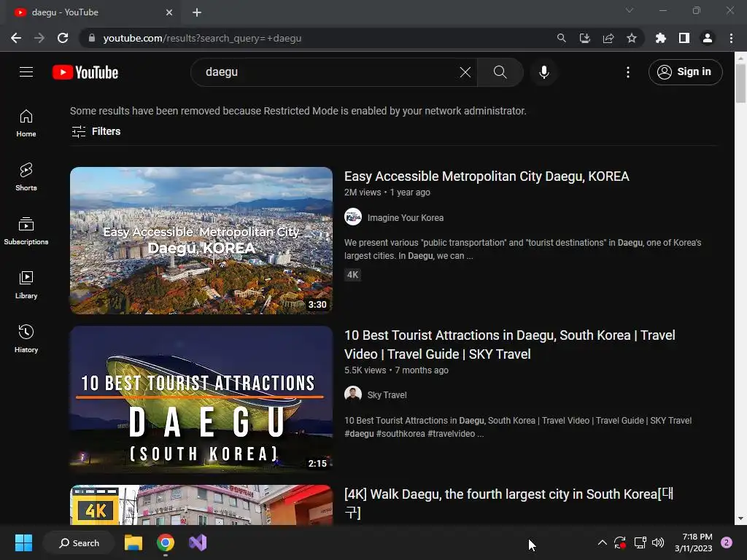747x560 pixels.
Task: Close the daegu - YouTube tab
Action: [x=169, y=12]
